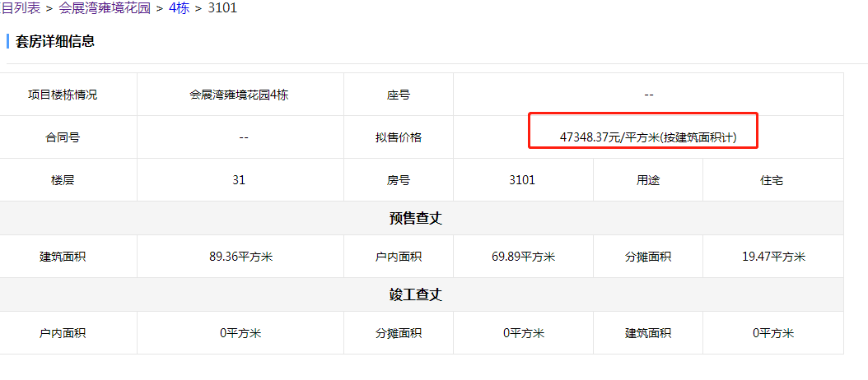Select the floor value 31

point(239,180)
